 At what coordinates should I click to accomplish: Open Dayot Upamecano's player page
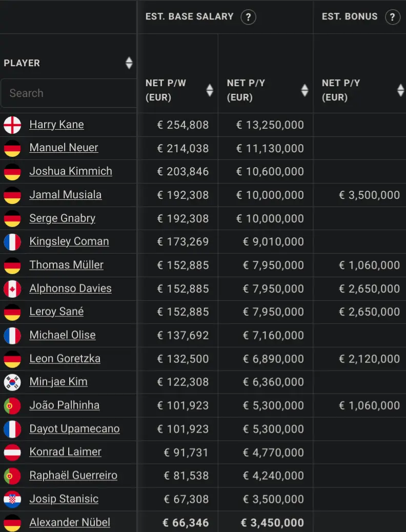pyautogui.click(x=74, y=428)
